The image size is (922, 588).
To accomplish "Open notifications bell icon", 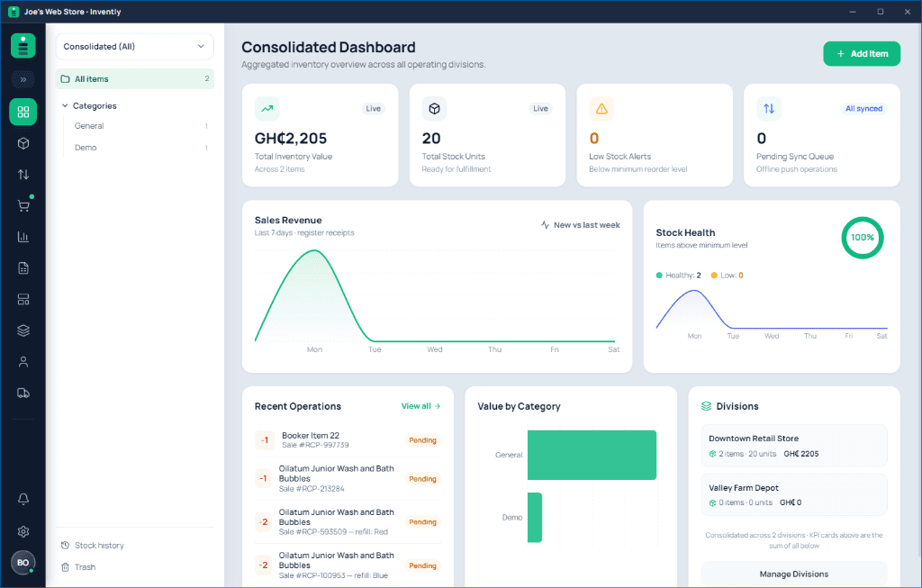I will 23,499.
